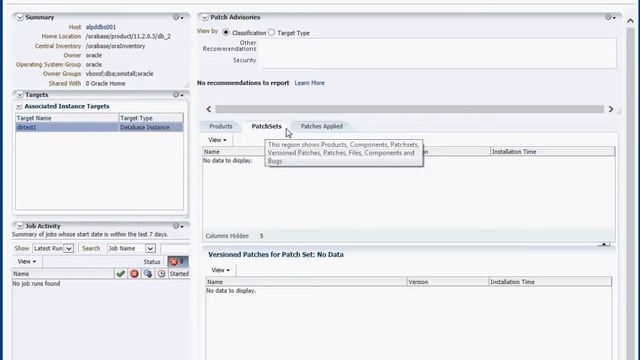Collapse the Patch Advisories panel
640x360 pixels.
coord(204,18)
